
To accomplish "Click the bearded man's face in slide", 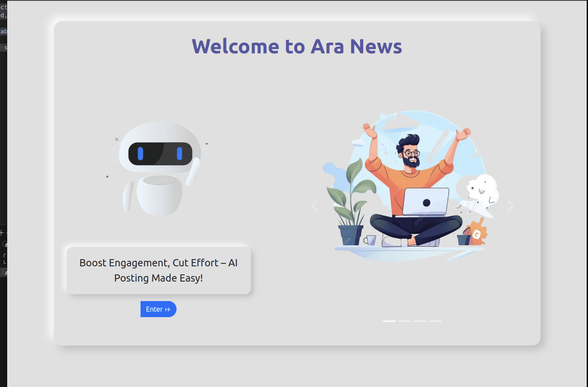I will (x=409, y=153).
